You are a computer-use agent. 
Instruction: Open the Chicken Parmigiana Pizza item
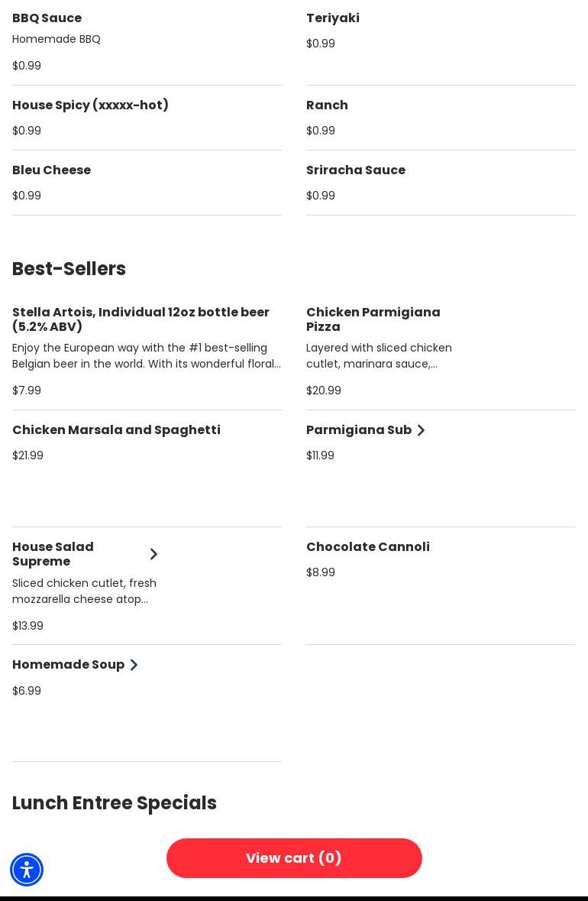(x=373, y=319)
